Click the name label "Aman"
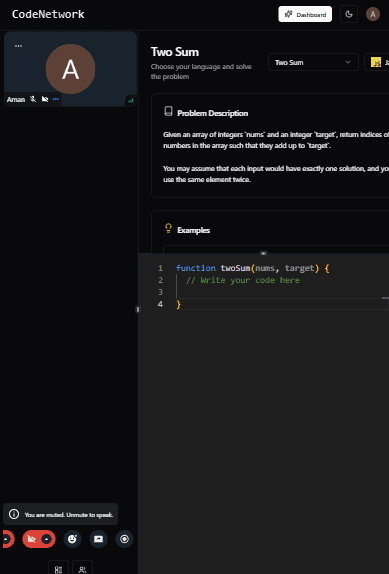 click(x=16, y=100)
